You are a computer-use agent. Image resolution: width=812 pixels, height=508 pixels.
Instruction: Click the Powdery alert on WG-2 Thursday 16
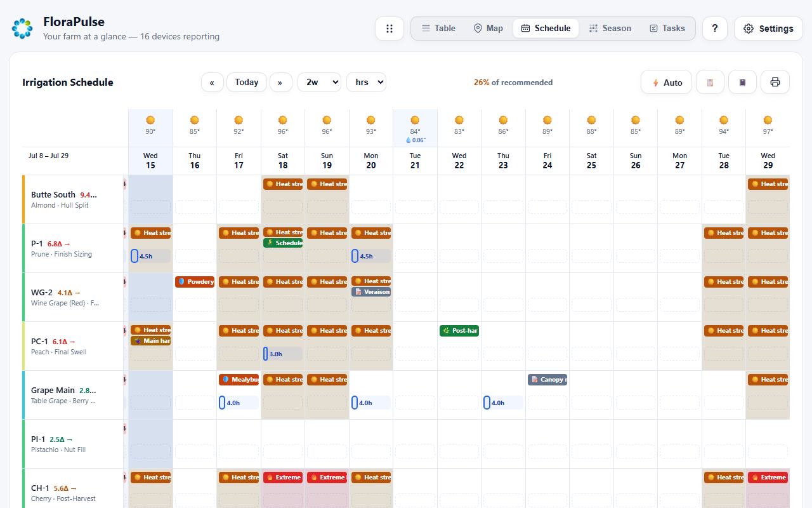[x=195, y=282]
